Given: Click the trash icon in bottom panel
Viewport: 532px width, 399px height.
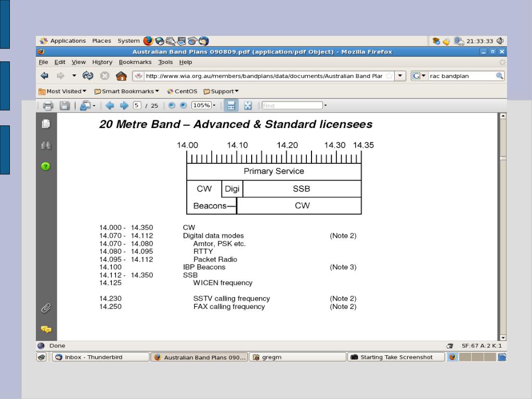Looking at the screenshot, I should coord(502,357).
